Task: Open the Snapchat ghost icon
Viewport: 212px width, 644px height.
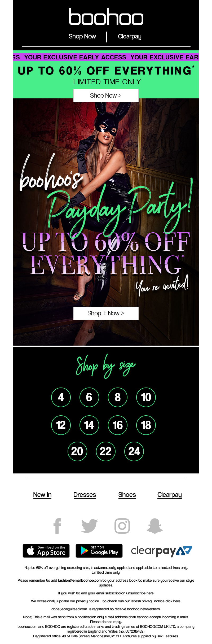Action: click(x=155, y=526)
